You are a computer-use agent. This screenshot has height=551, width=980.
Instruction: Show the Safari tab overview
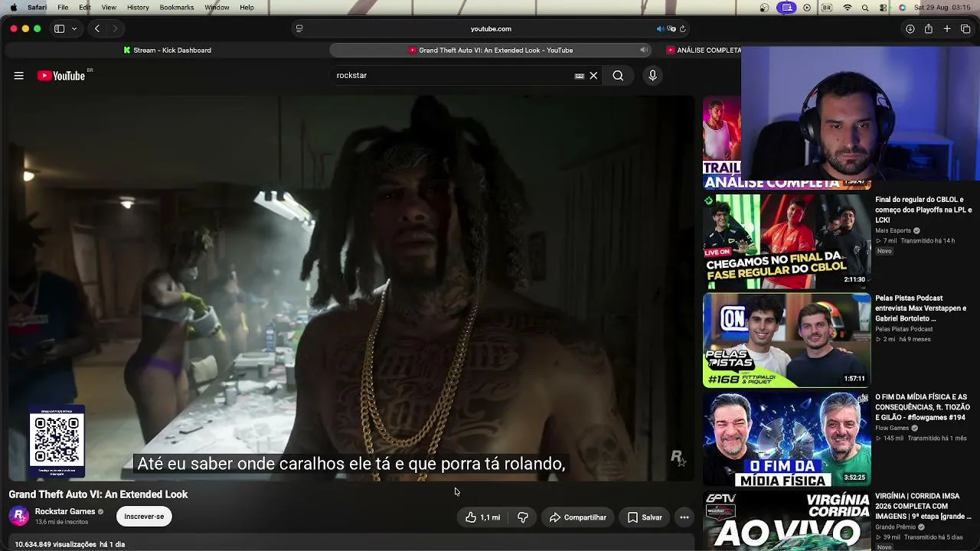(x=965, y=29)
